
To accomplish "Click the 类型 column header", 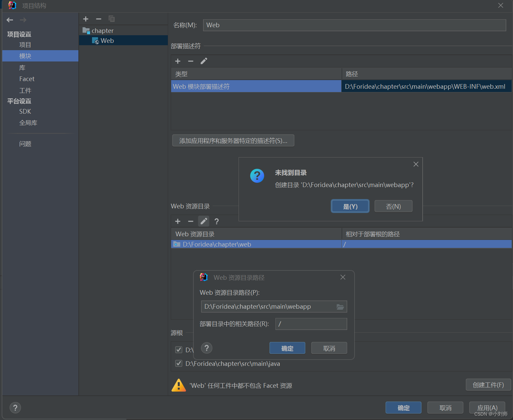I will pos(256,74).
